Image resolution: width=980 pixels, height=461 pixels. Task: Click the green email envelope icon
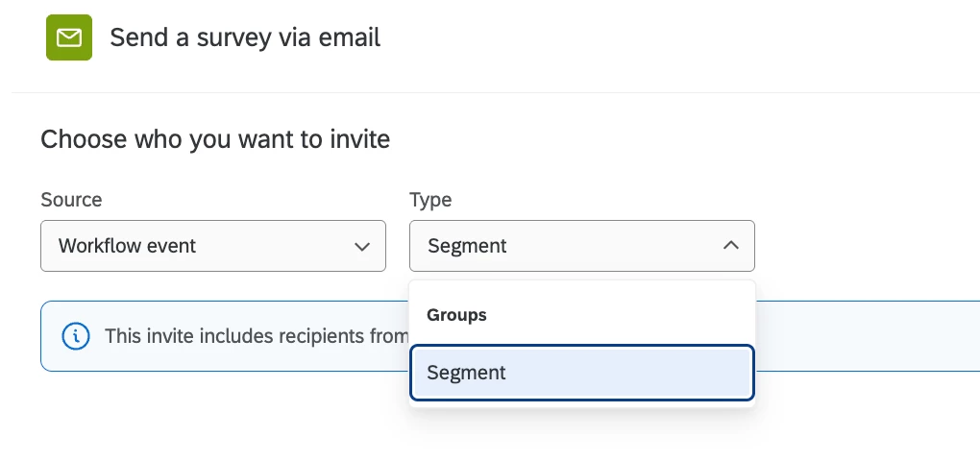(69, 38)
